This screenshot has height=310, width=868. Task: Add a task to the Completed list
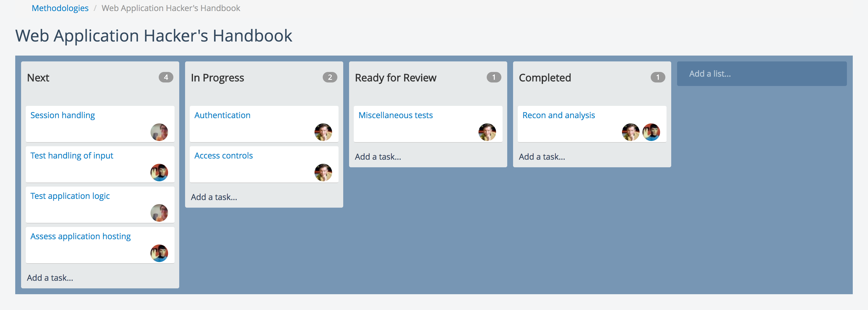[542, 156]
